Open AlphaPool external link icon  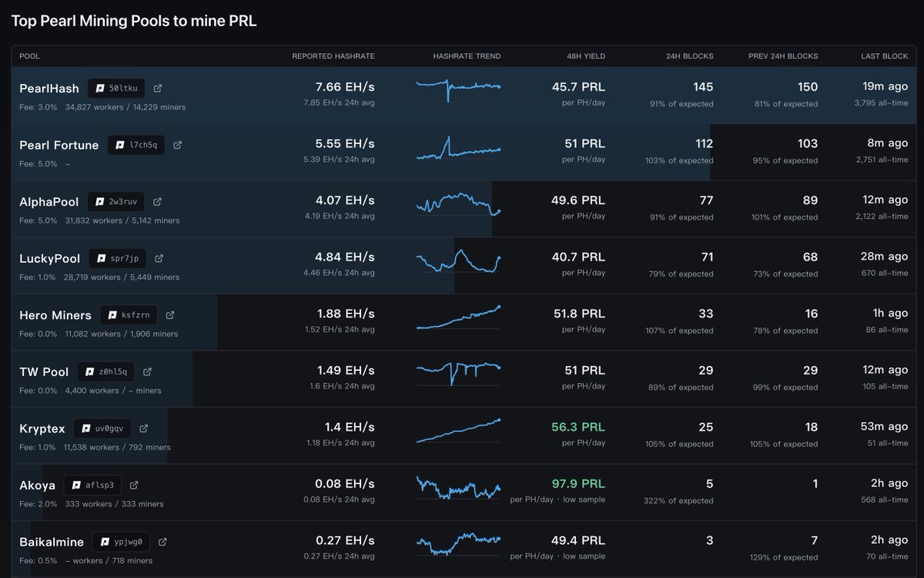[158, 201]
